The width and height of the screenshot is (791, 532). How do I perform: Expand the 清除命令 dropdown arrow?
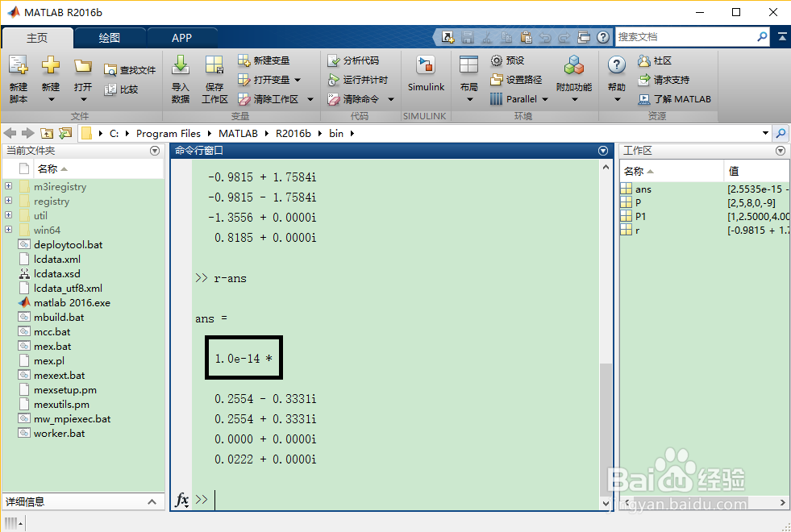[x=391, y=99]
